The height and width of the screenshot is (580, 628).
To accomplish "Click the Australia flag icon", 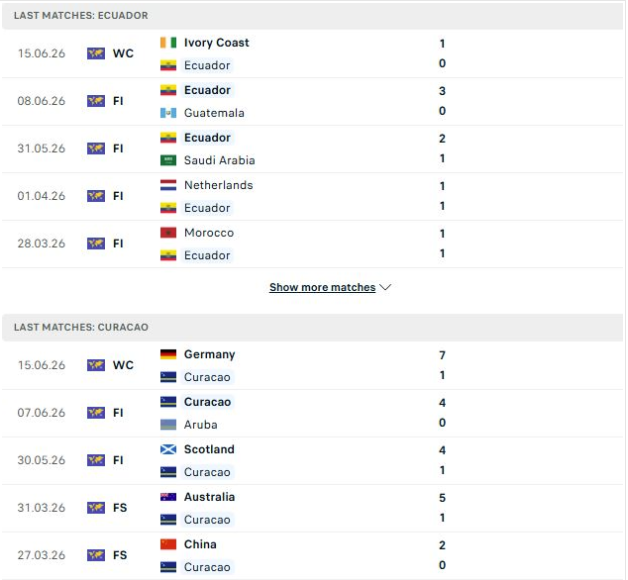I will [x=168, y=497].
